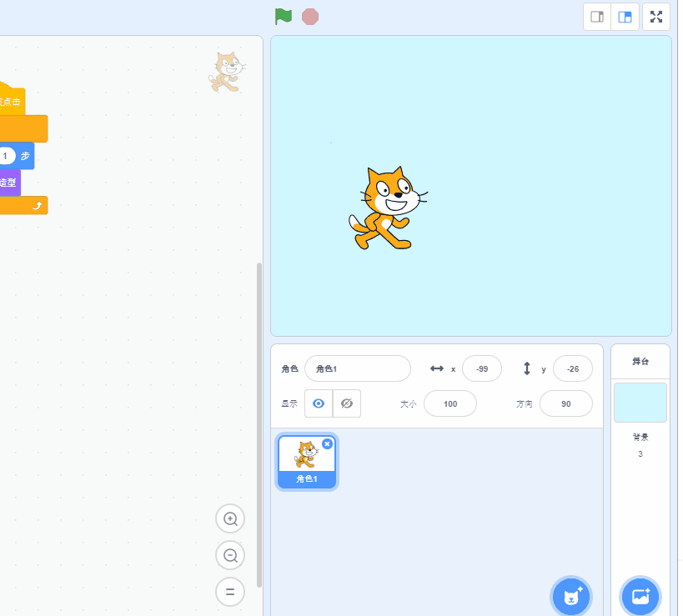
Task: Select the 角色1 sprite thumbnail
Action: (x=307, y=462)
